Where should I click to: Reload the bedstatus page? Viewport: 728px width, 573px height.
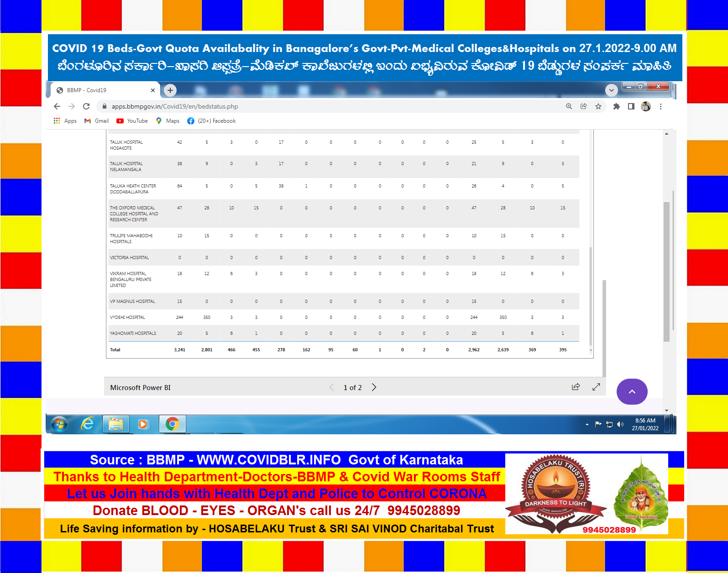[x=86, y=106]
